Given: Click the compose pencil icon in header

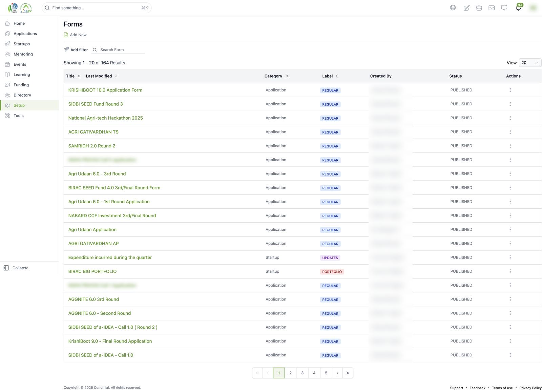Looking at the screenshot, I should (x=466, y=8).
